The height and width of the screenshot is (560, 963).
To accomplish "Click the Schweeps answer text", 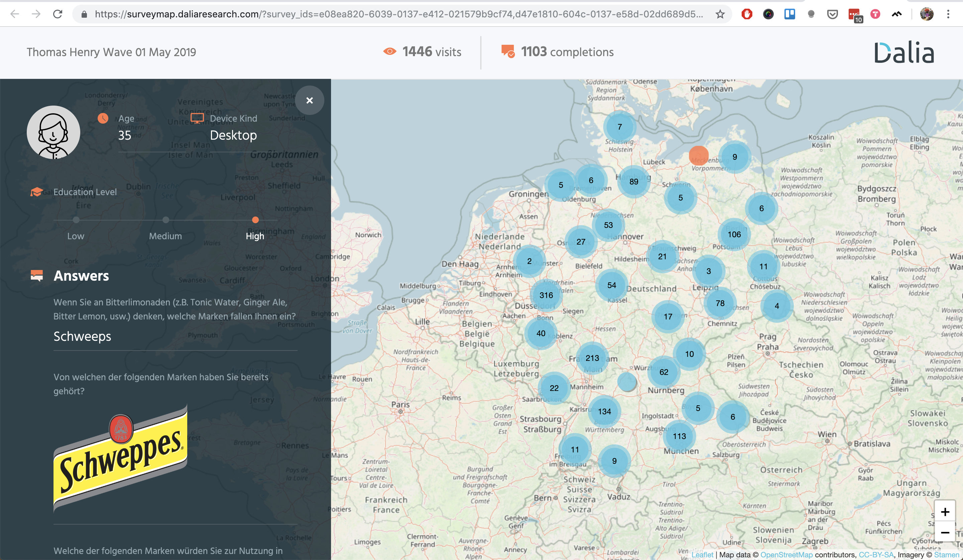I will 82,336.
